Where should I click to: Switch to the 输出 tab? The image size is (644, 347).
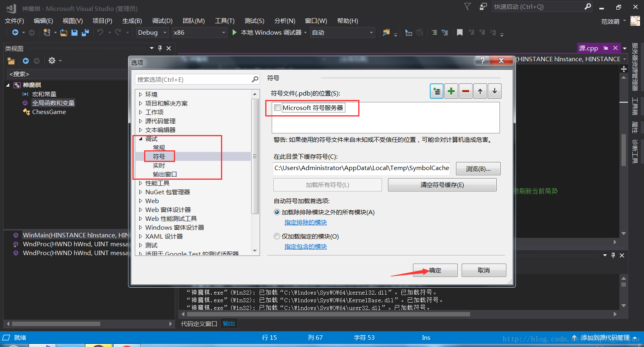click(229, 323)
